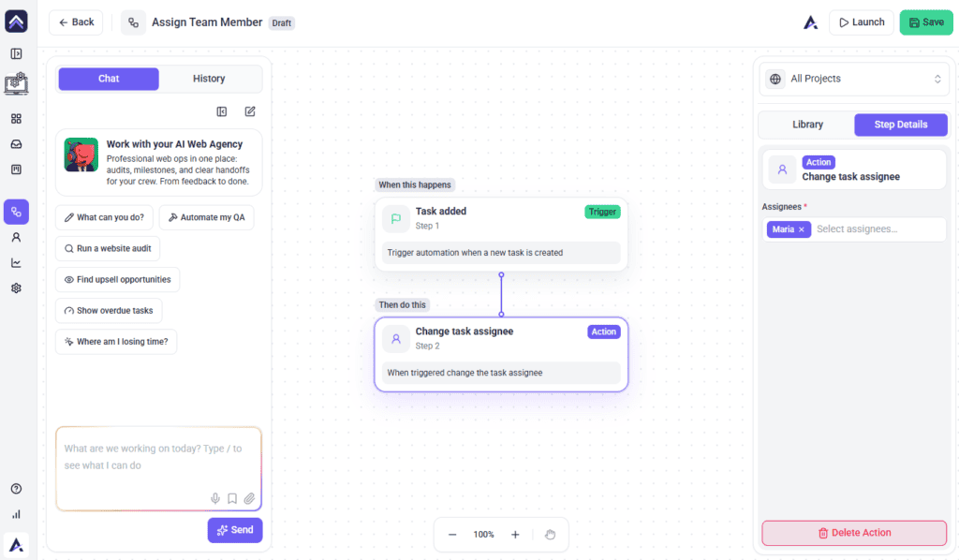Click the Trigger badge on Task added

[x=602, y=212]
